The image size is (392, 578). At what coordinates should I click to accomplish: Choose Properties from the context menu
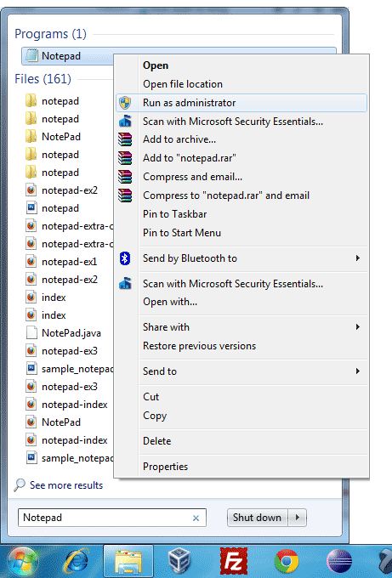[165, 467]
